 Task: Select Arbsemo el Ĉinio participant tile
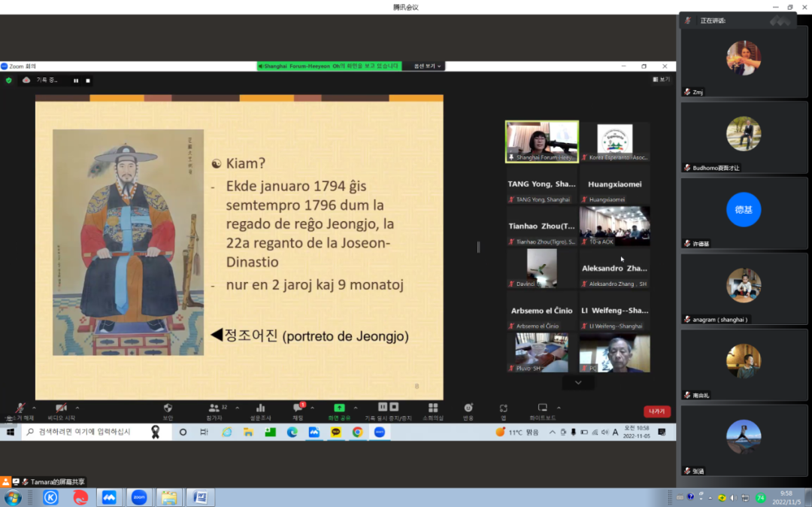click(x=541, y=311)
